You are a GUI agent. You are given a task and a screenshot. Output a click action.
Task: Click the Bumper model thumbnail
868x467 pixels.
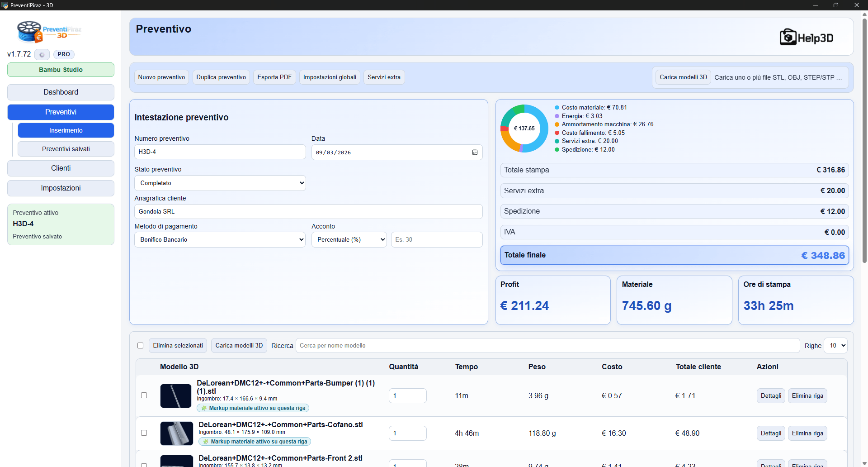tap(176, 396)
